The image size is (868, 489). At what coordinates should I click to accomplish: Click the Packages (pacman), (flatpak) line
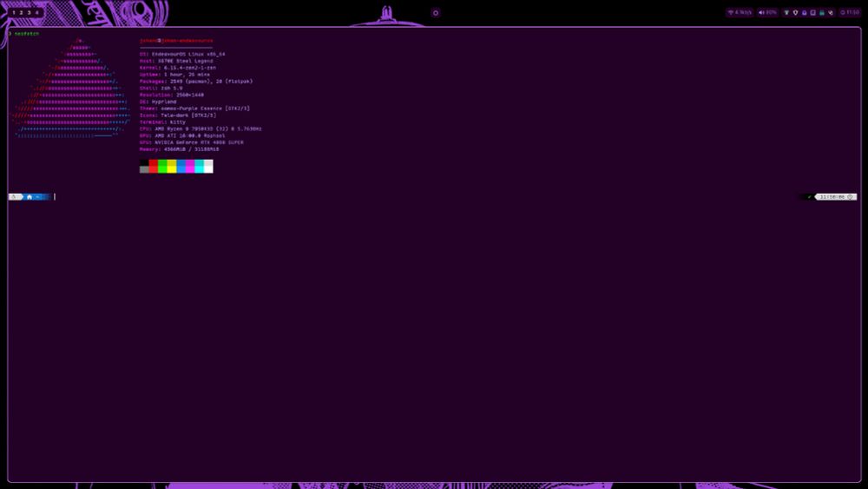[196, 82]
